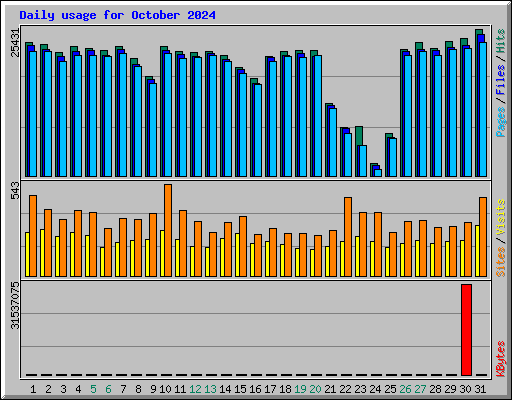Click the 'KBytes' legend label
Image resolution: width=512 pixels, height=400 pixels.
[501, 359]
